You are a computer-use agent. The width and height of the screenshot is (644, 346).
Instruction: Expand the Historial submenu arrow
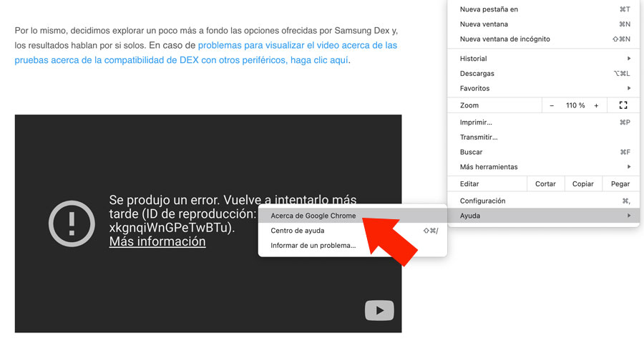coord(629,59)
